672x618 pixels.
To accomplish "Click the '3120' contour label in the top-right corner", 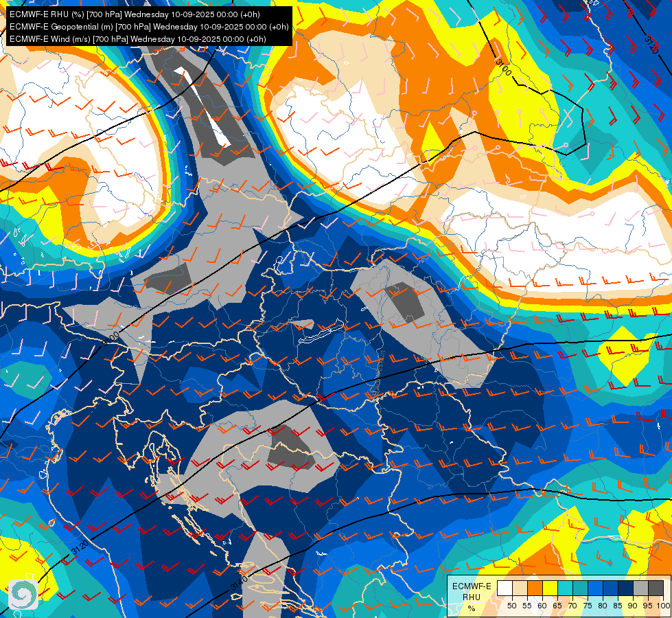I will point(651,45).
